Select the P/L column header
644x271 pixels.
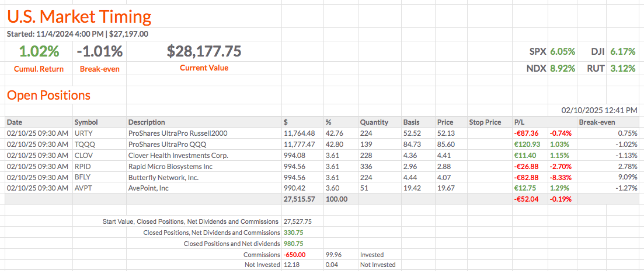(520, 122)
